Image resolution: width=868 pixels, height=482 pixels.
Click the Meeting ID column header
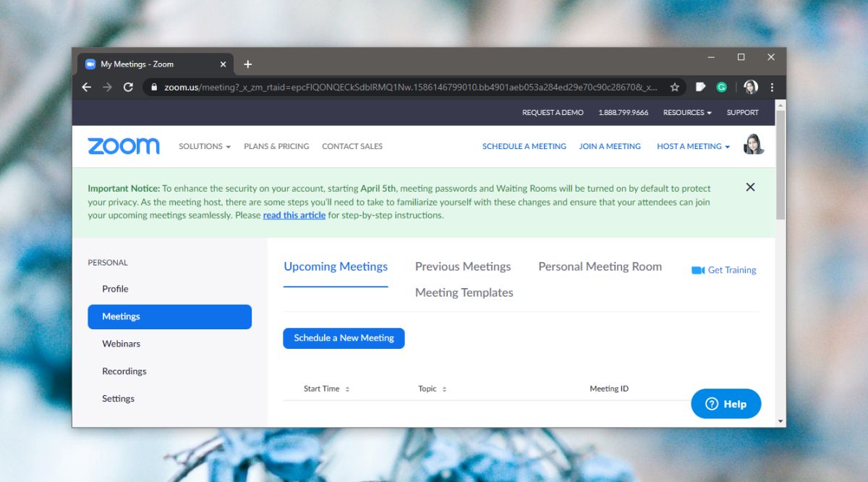tap(609, 389)
